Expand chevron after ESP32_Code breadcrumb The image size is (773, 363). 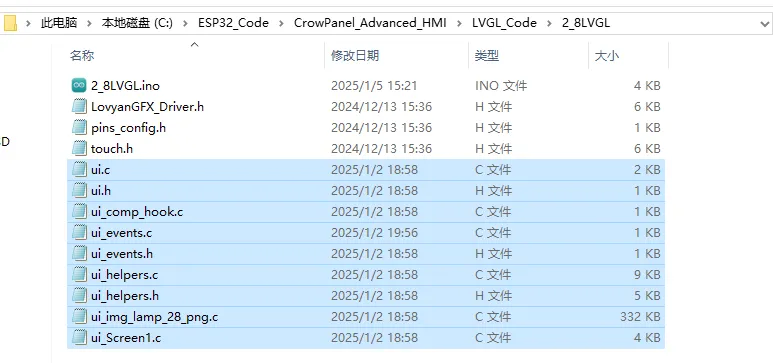pos(281,23)
